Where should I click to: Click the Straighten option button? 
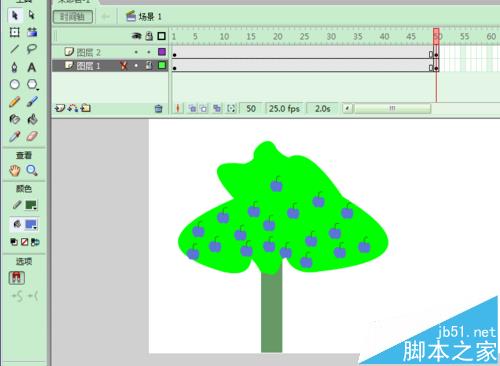coord(33,296)
